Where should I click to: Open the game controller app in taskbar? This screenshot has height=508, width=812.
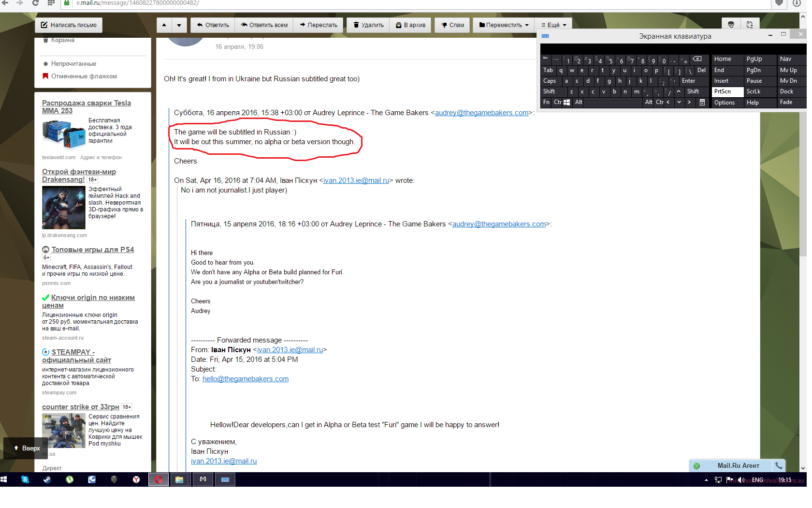[203, 479]
